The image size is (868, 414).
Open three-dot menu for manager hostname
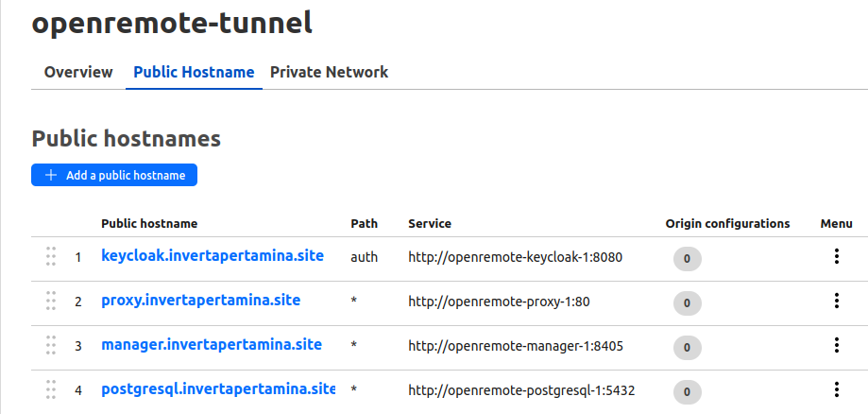coord(836,345)
